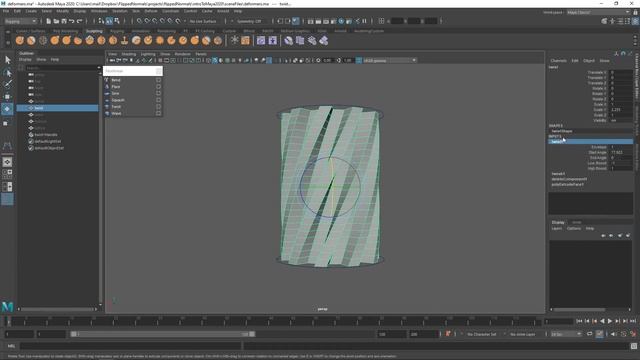The width and height of the screenshot is (640, 360).
Task: Check the Squash options box
Action: click(158, 100)
